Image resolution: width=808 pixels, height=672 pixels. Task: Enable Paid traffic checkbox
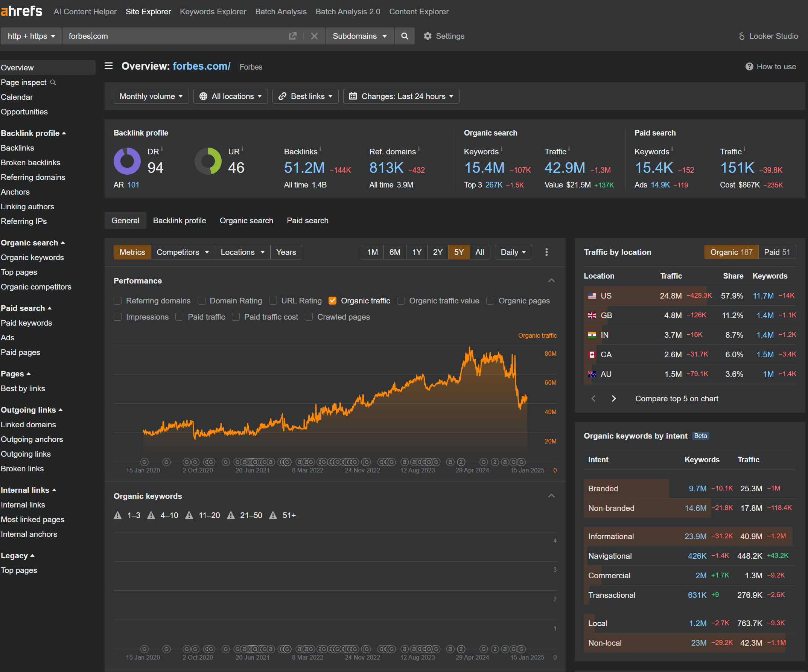tap(179, 317)
